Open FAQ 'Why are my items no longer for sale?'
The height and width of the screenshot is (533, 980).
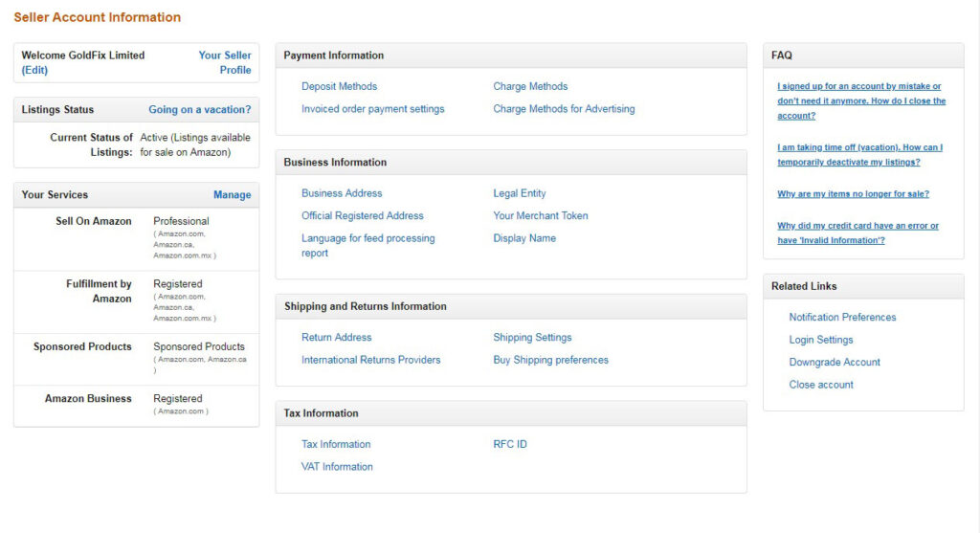(x=853, y=194)
